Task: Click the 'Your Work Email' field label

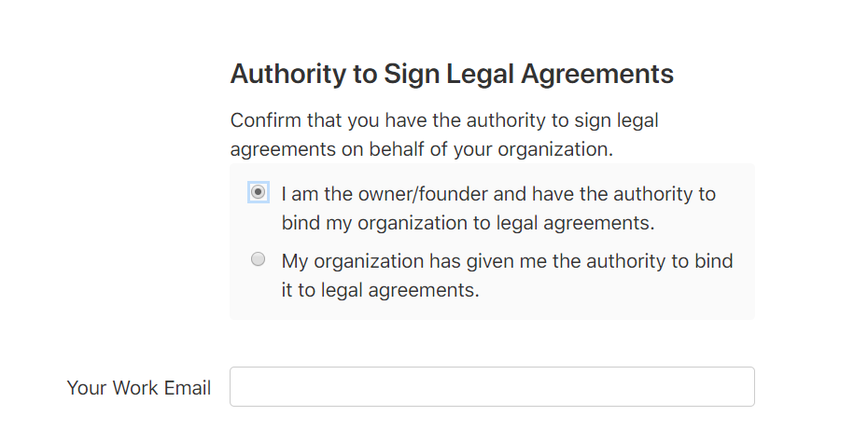Action: pos(139,388)
